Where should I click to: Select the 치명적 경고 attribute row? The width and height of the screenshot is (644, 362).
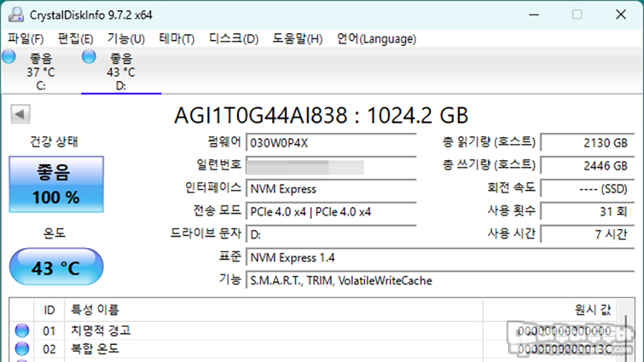pyautogui.click(x=312, y=331)
